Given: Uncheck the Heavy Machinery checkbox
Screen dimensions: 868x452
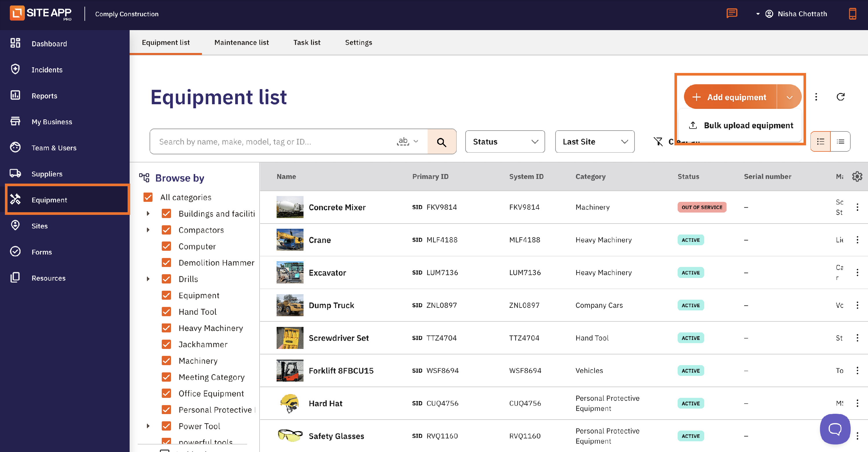Looking at the screenshot, I should 166,328.
